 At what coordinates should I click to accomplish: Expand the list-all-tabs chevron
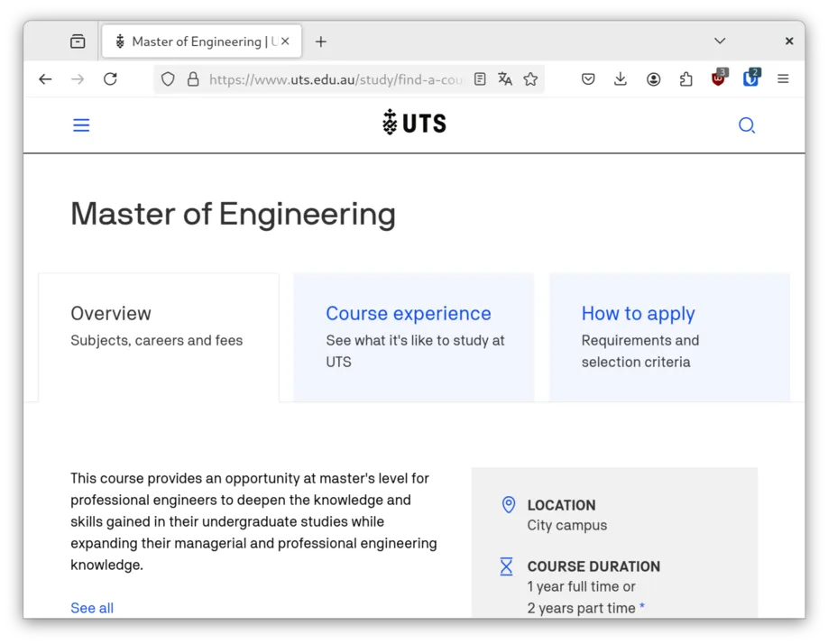pos(720,41)
